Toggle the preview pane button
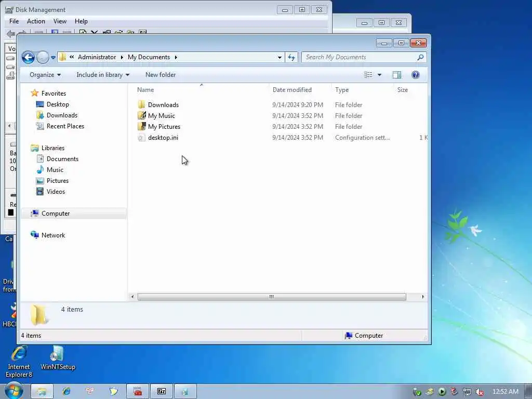This screenshot has height=399, width=532. click(396, 75)
